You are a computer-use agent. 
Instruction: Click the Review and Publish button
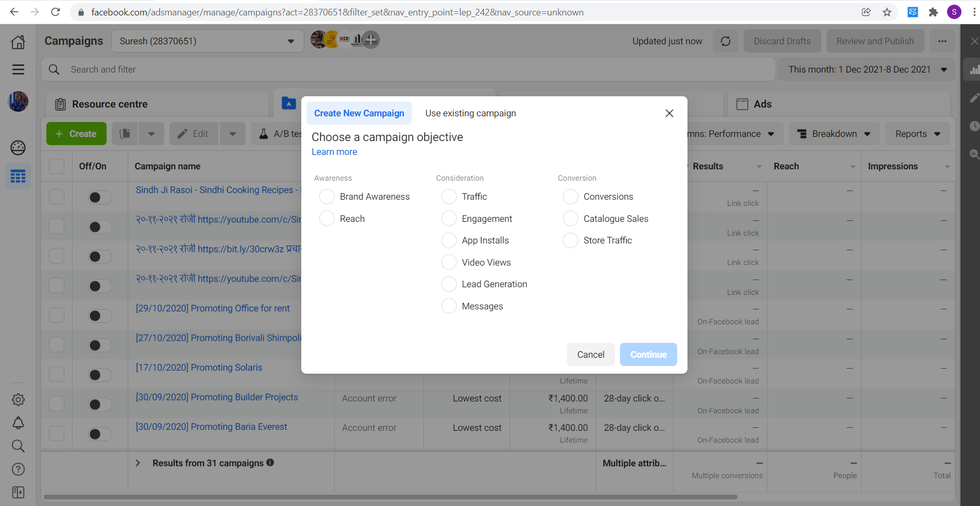click(875, 41)
